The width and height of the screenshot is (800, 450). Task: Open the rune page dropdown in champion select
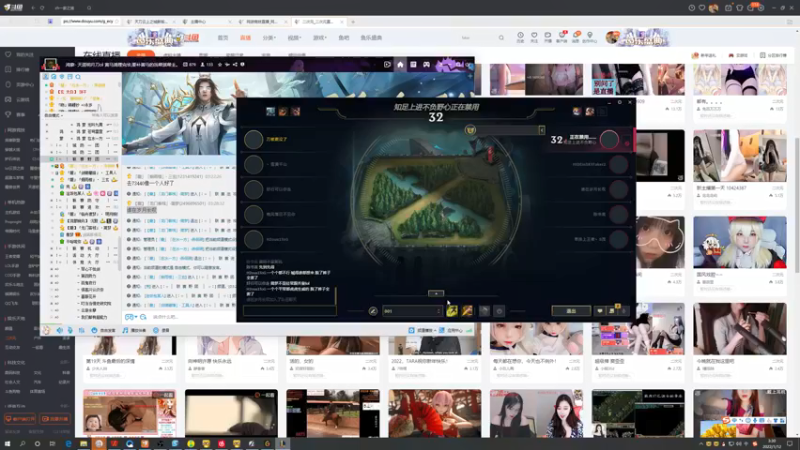click(x=412, y=311)
